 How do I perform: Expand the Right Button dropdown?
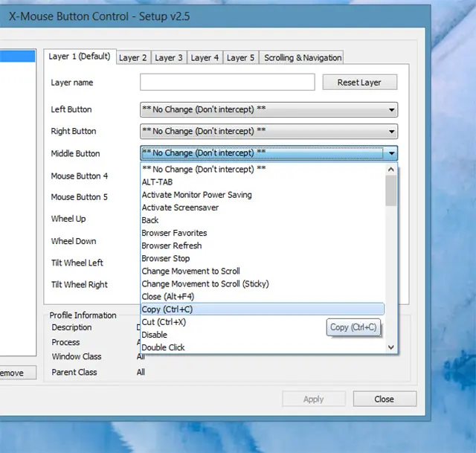click(391, 132)
